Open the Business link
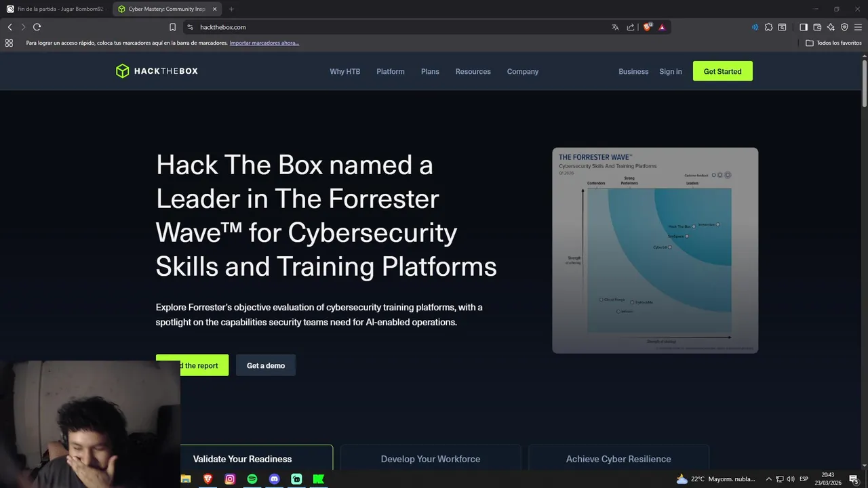The image size is (868, 488). [633, 71]
